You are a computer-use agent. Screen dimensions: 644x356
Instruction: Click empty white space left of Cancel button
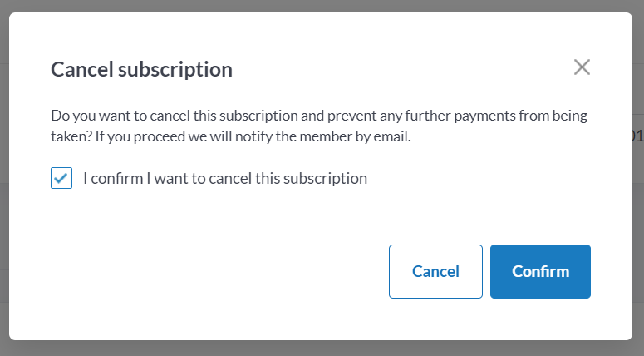click(x=218, y=271)
